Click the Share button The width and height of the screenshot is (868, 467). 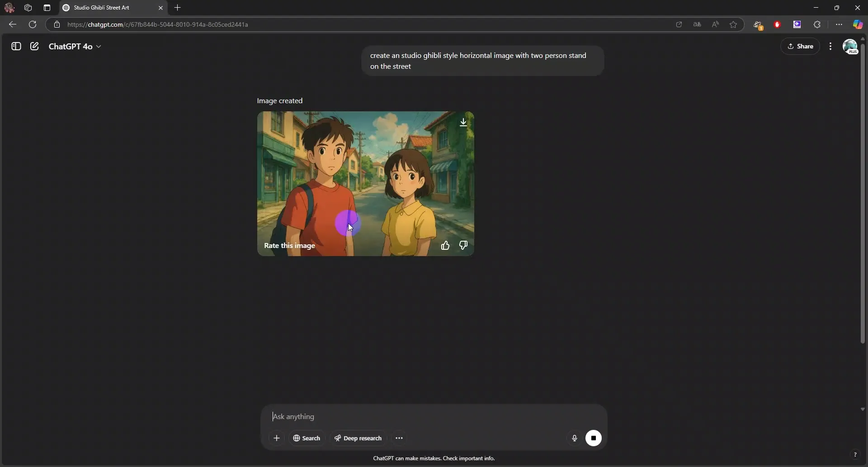pyautogui.click(x=800, y=46)
